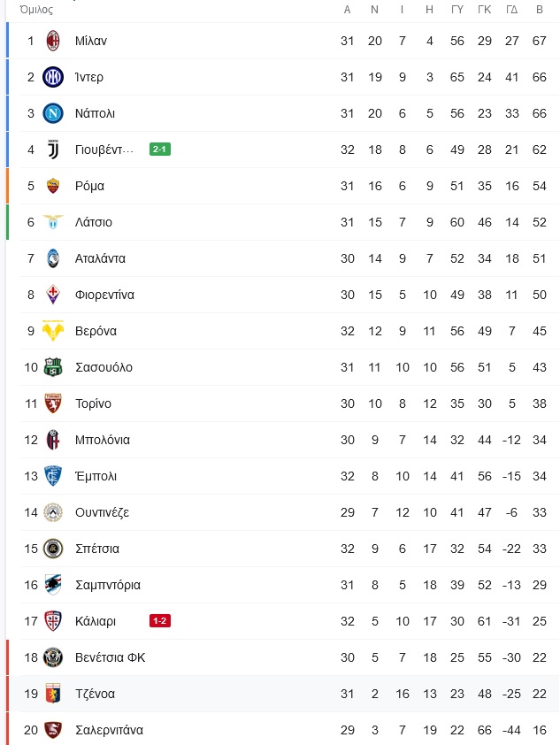
Task: Click the AC Milan club crest
Action: coord(53,41)
